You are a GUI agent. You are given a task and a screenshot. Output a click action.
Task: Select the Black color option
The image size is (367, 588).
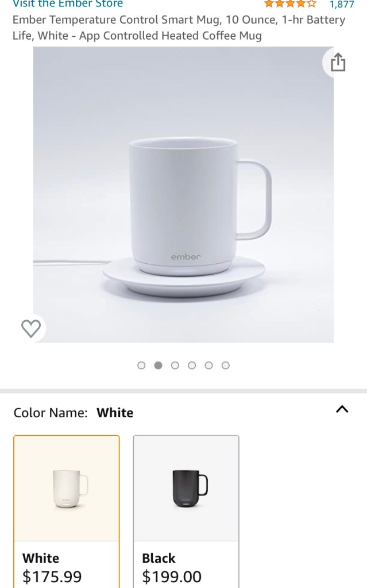click(186, 512)
